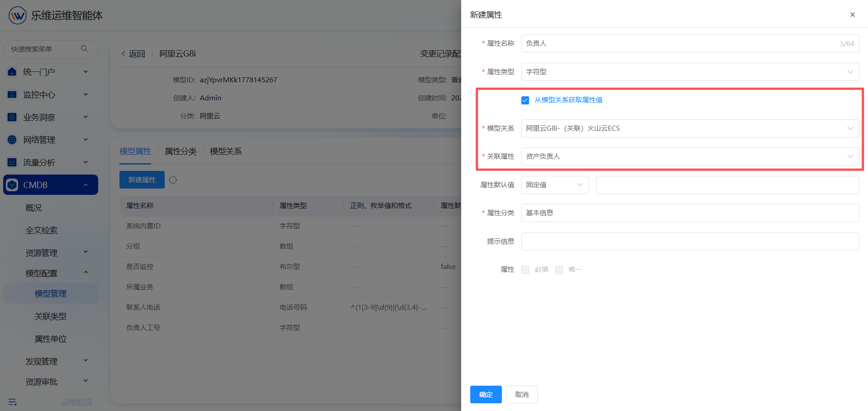Collapse the 模型配置 submenu chevron

point(86,272)
